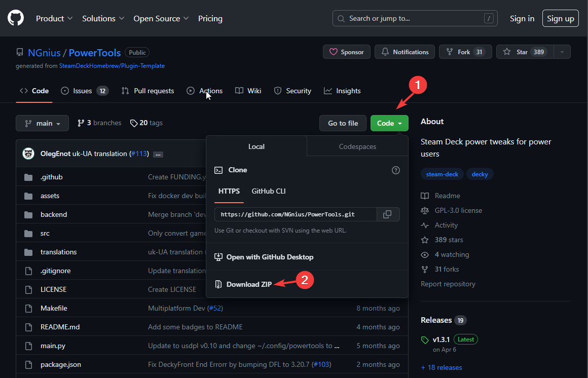Click the package.json file icon

(x=28, y=364)
